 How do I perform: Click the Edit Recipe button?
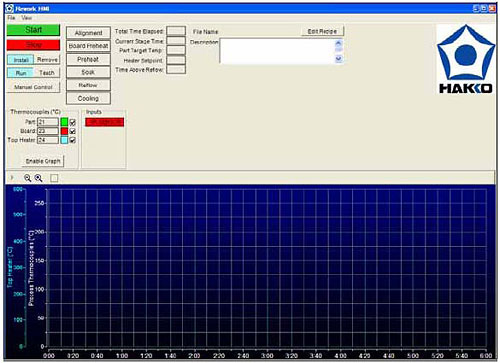322,31
